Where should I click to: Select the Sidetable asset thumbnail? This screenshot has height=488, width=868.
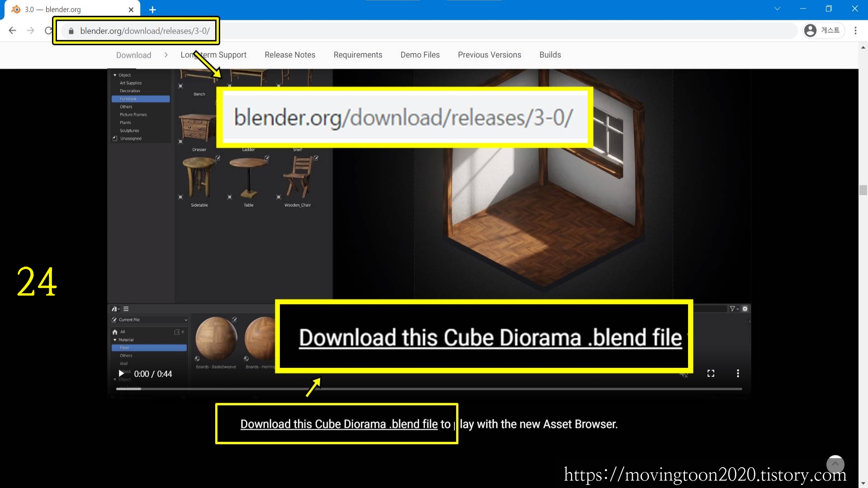[x=199, y=177]
